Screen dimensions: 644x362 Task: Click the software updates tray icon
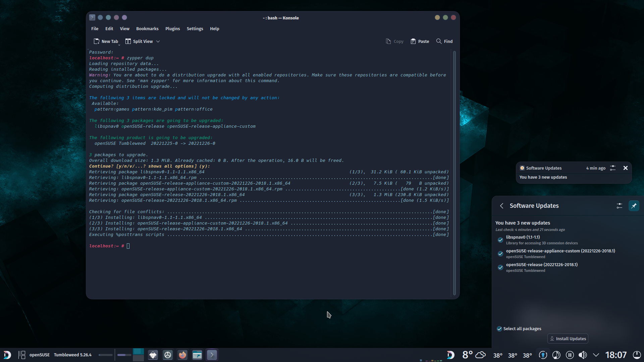[x=543, y=355]
